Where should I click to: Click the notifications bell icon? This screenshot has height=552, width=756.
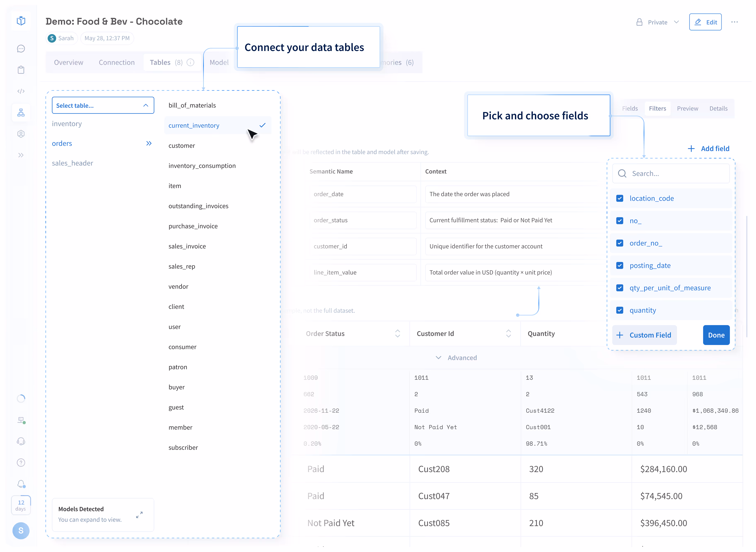click(21, 484)
